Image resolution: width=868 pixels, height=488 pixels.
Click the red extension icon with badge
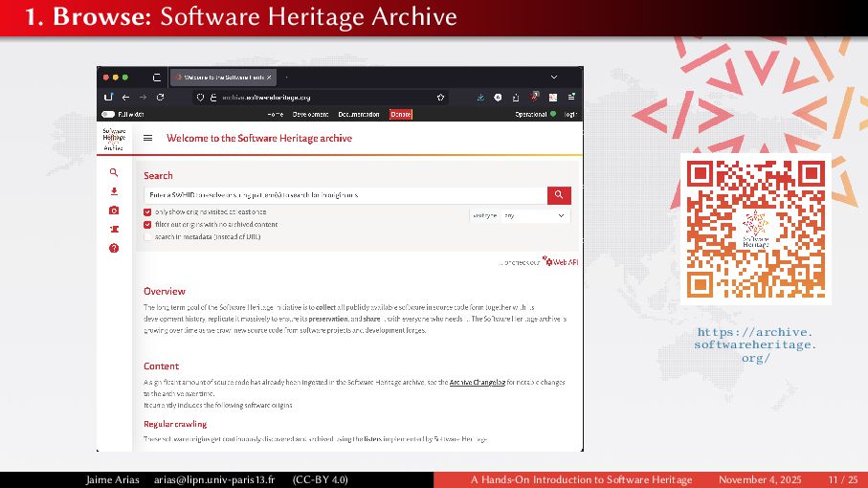click(534, 97)
